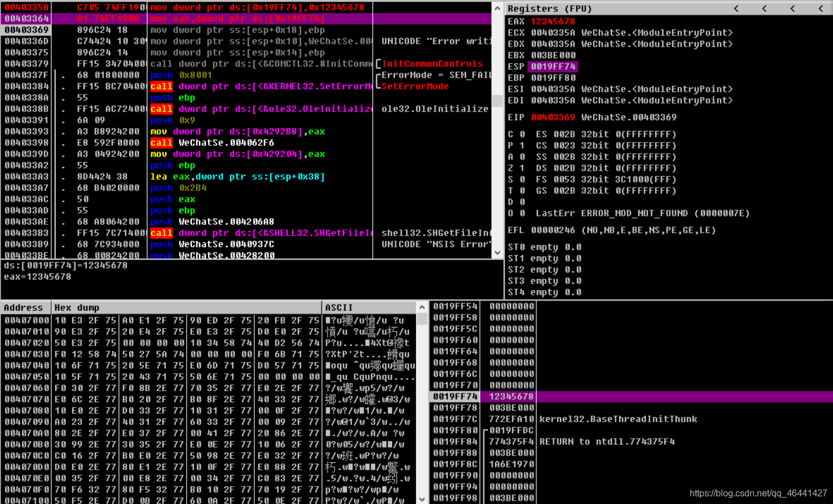This screenshot has width=833, height=504.
Task: Select the ECX register value 0040335A
Action: pos(553,33)
